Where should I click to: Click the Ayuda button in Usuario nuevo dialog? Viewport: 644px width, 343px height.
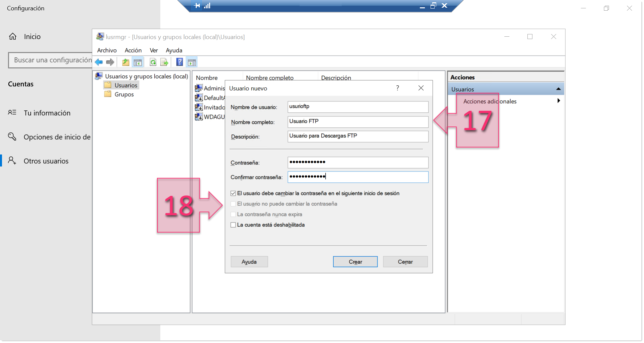[x=249, y=262]
